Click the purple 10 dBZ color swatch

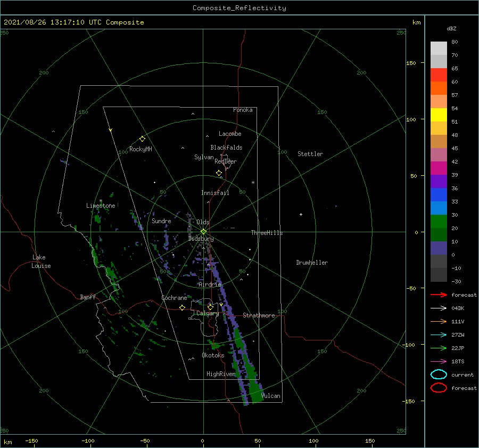(x=439, y=248)
